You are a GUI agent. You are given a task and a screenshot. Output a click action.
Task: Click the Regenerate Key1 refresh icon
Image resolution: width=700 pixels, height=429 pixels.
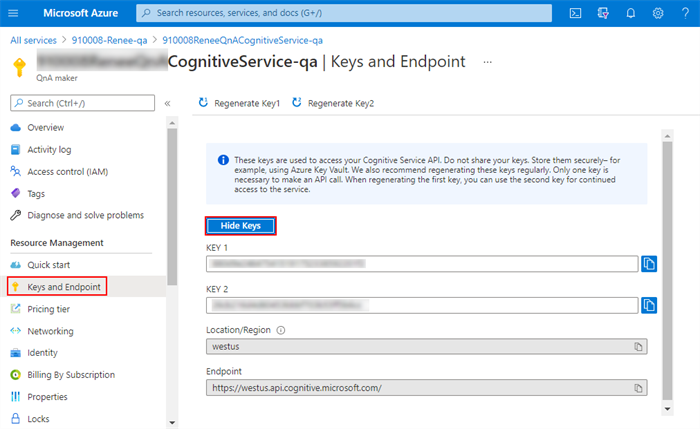click(x=203, y=103)
